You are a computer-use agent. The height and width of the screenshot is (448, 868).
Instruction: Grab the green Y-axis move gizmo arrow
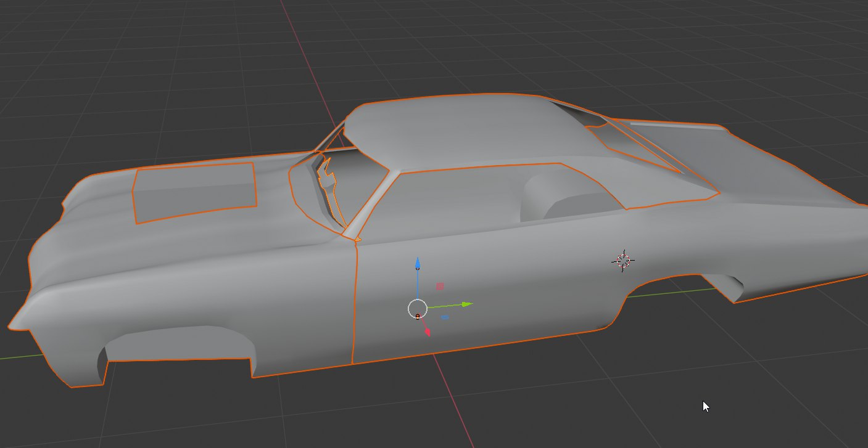pos(467,304)
